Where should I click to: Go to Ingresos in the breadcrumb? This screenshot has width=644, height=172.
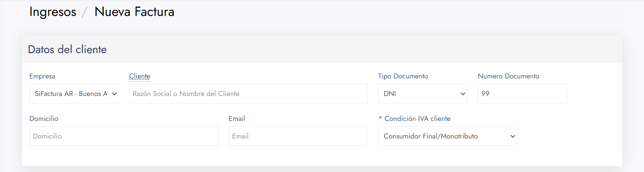pyautogui.click(x=53, y=12)
